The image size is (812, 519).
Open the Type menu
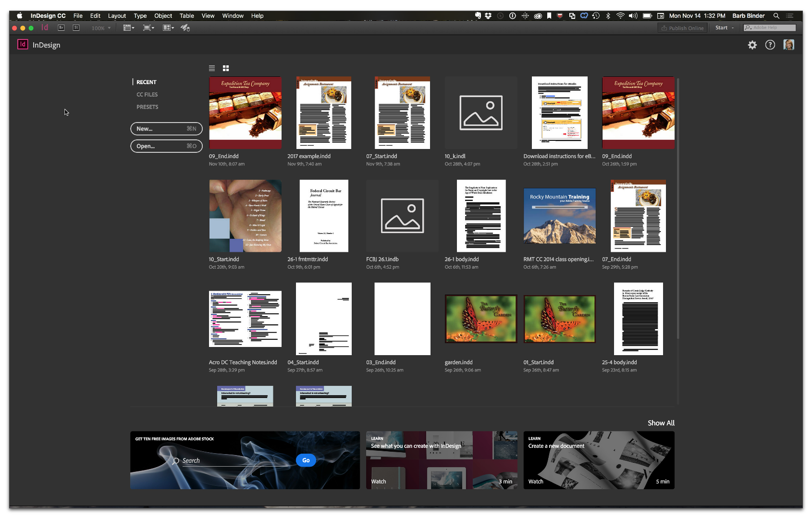tap(140, 15)
